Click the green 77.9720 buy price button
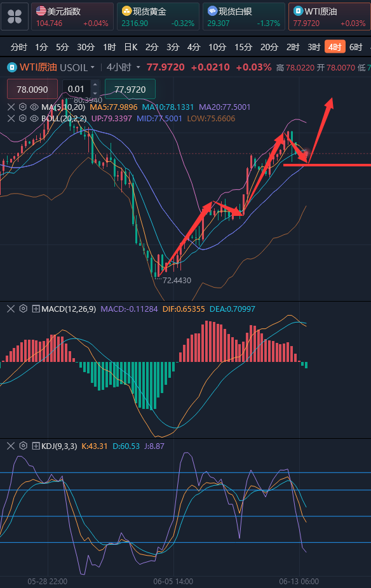371x588 pixels. (130, 90)
